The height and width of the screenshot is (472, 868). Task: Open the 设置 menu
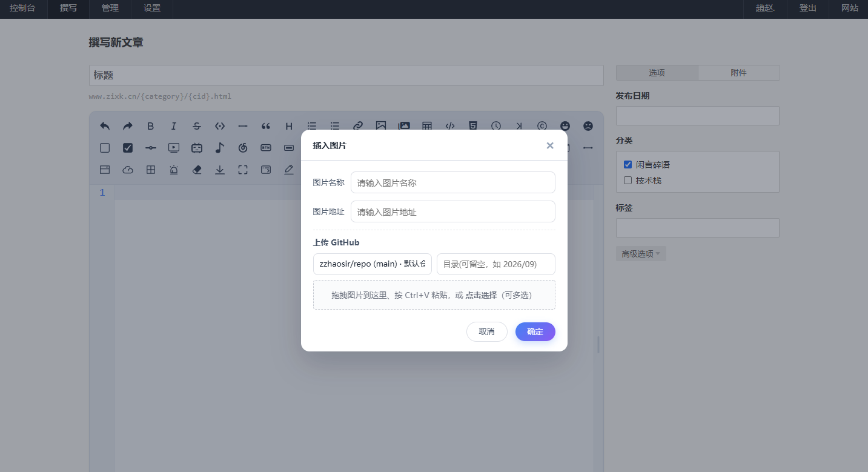[152, 8]
